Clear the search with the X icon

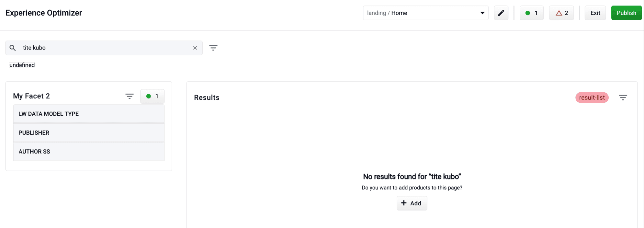[195, 48]
